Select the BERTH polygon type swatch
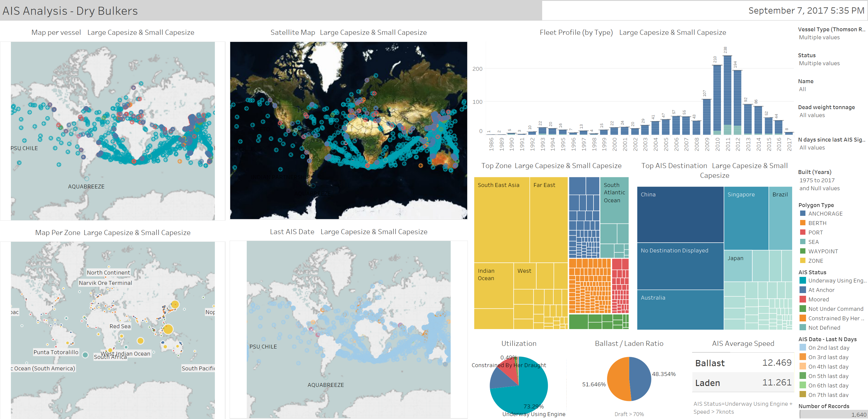 pyautogui.click(x=803, y=223)
